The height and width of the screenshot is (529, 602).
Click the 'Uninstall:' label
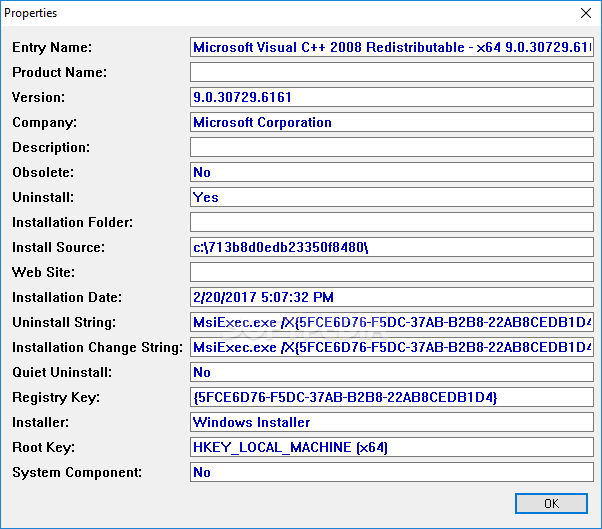click(43, 197)
